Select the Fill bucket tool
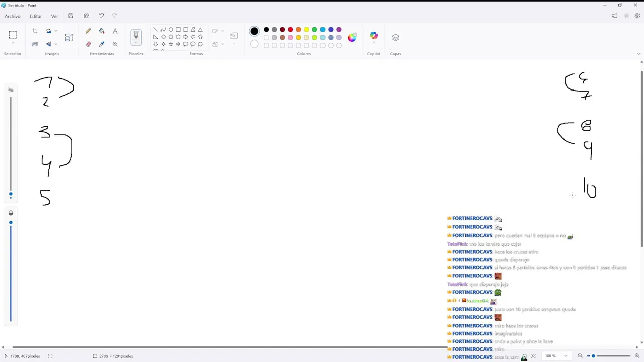 click(102, 31)
